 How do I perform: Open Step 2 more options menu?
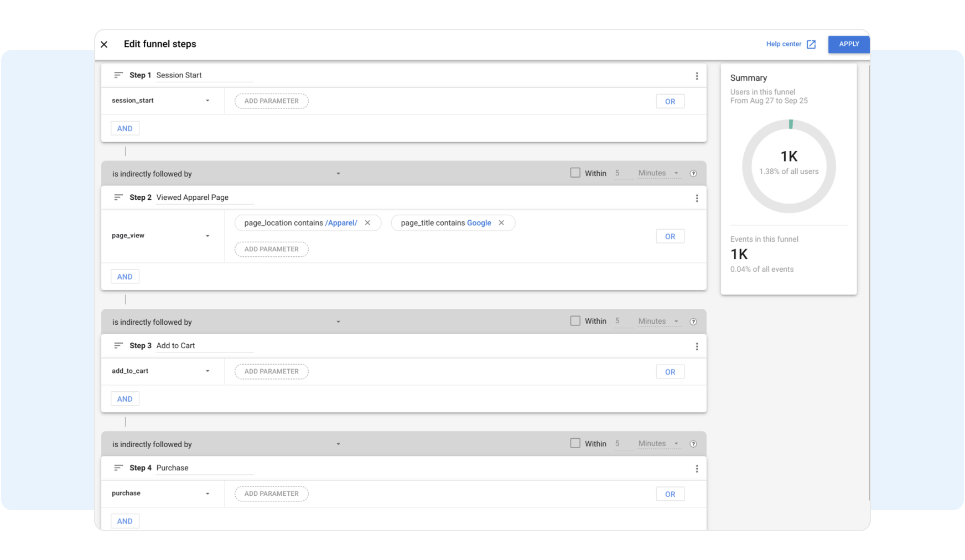(697, 199)
